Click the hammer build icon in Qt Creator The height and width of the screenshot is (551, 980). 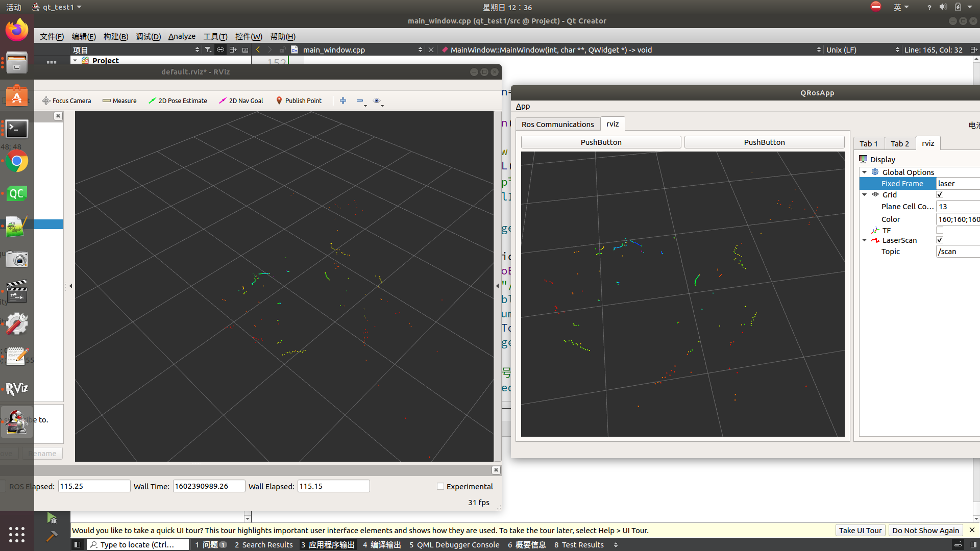point(52,536)
